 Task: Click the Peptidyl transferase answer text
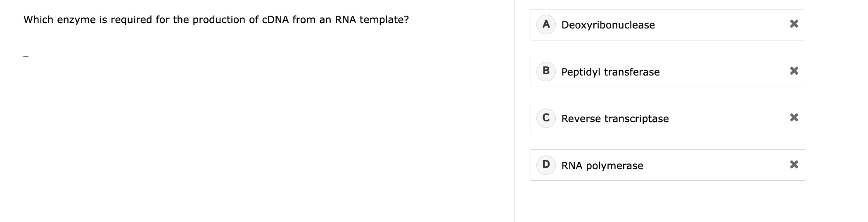click(x=610, y=72)
